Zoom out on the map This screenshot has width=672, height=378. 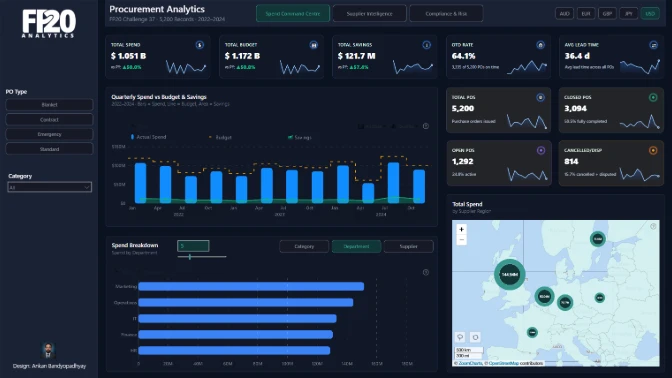(x=462, y=240)
